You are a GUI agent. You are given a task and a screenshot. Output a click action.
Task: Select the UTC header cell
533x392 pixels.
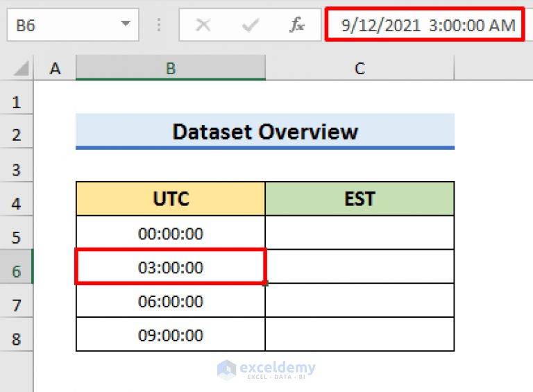point(171,198)
